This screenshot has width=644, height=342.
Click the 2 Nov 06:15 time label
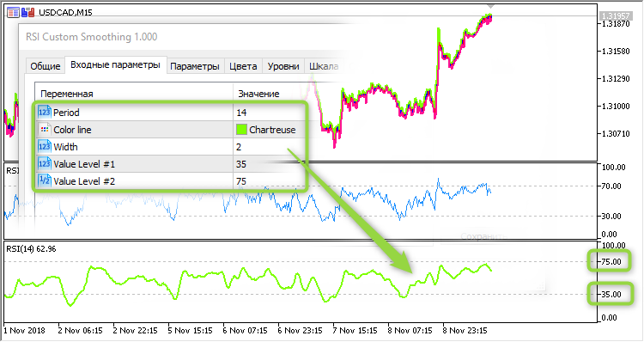tap(80, 331)
